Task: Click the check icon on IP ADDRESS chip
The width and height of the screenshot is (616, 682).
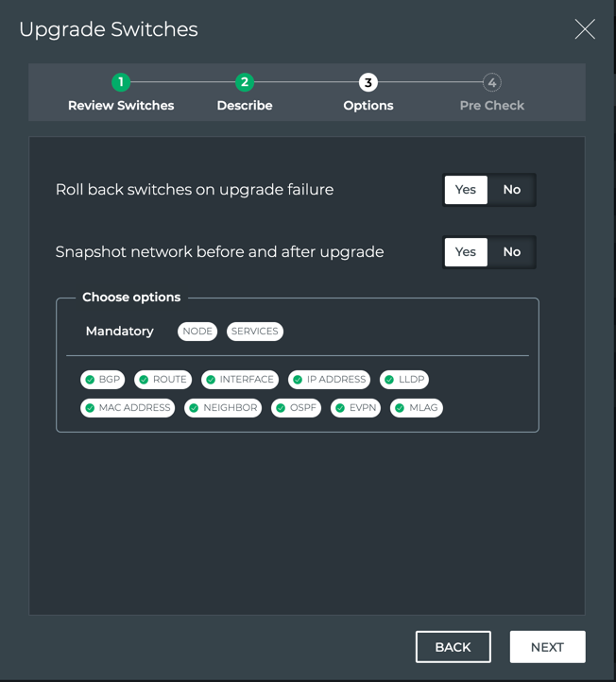Action: tap(298, 380)
